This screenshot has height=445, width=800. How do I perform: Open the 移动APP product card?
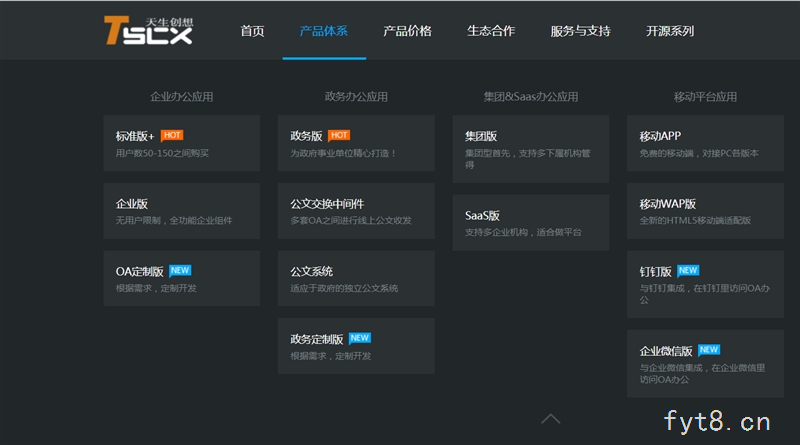click(x=705, y=143)
